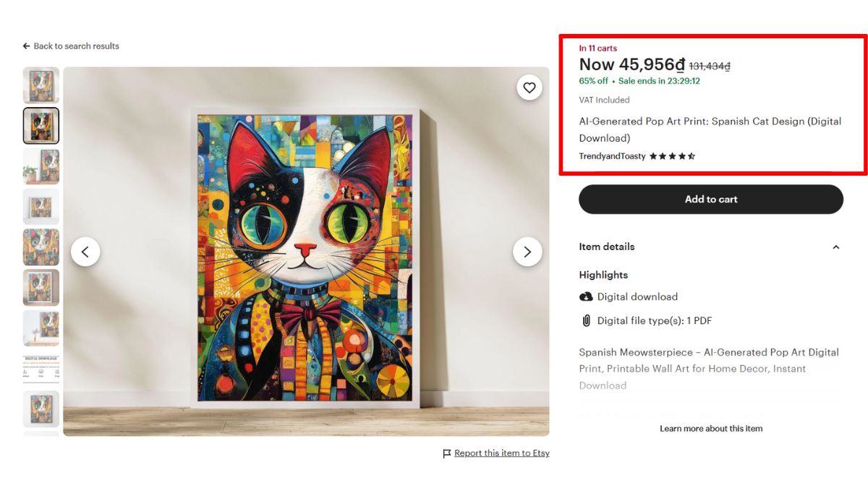Image resolution: width=868 pixels, height=488 pixels.
Task: Add the cat print to cart
Action: (711, 199)
